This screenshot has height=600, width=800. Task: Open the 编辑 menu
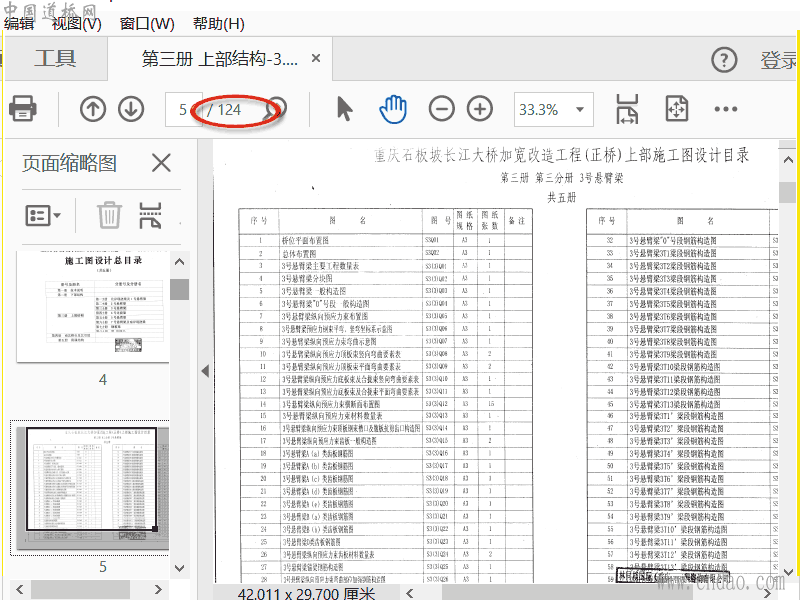(x=19, y=23)
